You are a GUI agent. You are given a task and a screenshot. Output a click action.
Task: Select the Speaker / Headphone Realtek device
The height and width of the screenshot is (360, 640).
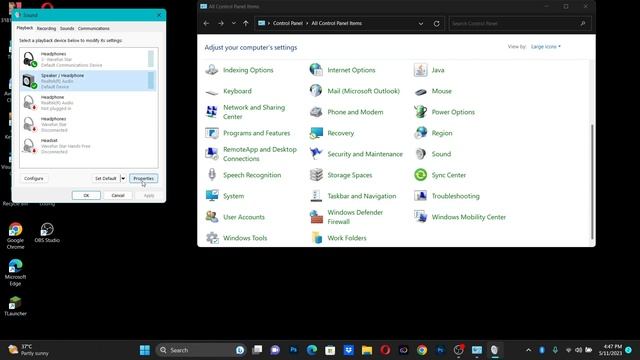88,81
